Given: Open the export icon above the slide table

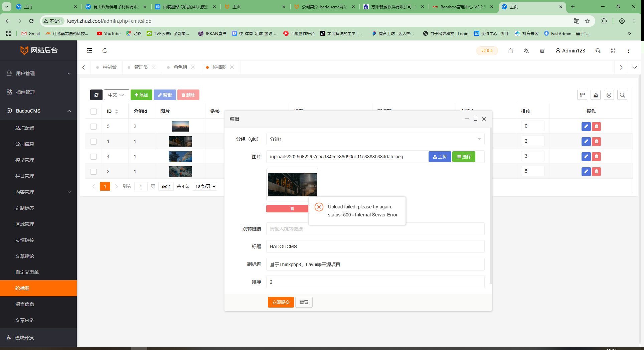Looking at the screenshot, I should click(595, 95).
